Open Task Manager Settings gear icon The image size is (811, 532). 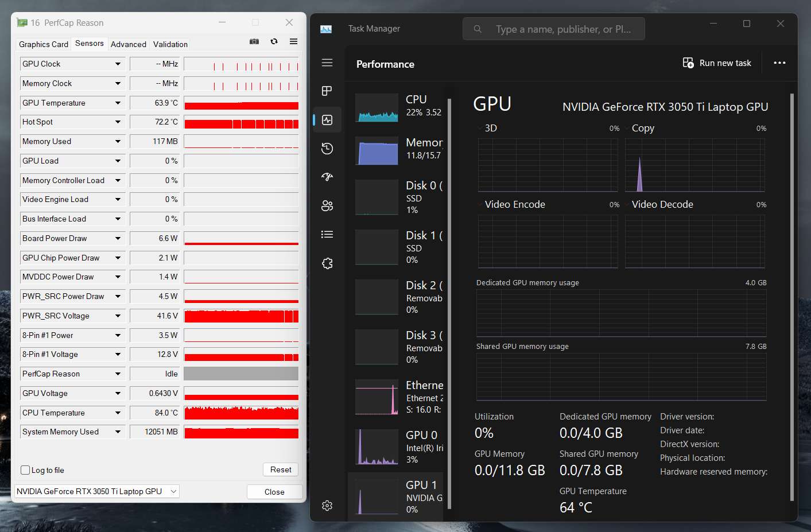click(x=327, y=506)
